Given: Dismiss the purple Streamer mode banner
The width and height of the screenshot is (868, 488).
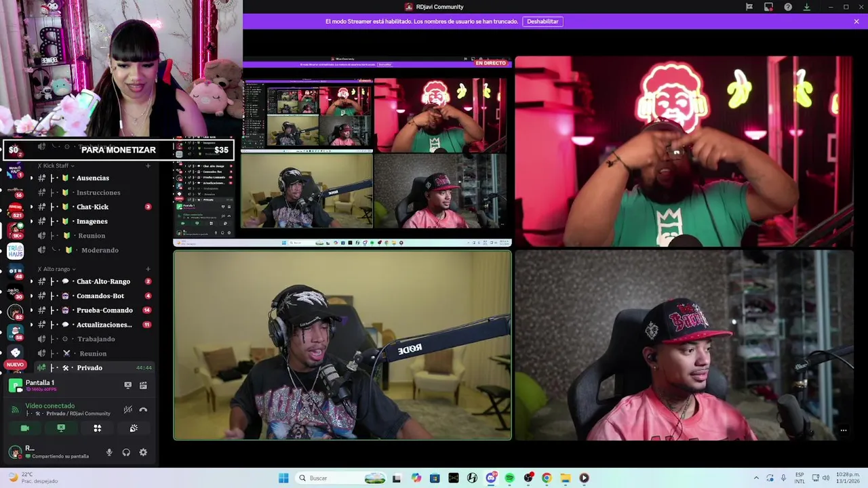Looking at the screenshot, I should (x=856, y=22).
